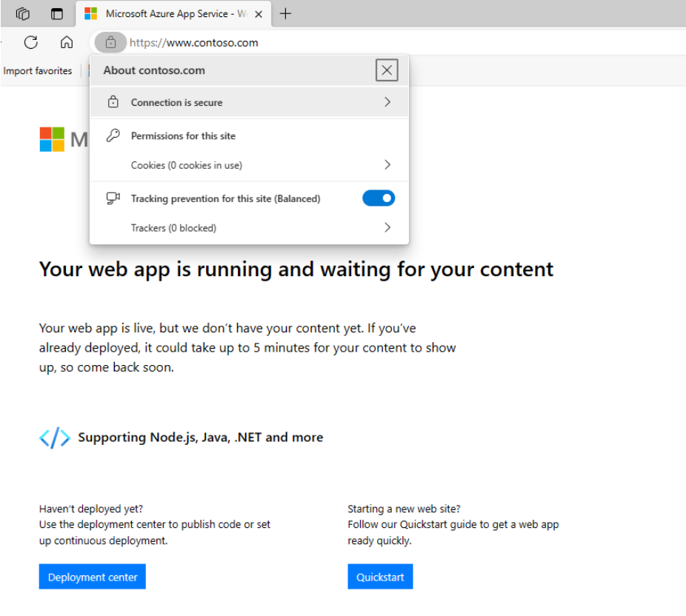This screenshot has width=686, height=616.
Task: Turn off tracking prevention toggle for this site
Action: point(379,198)
